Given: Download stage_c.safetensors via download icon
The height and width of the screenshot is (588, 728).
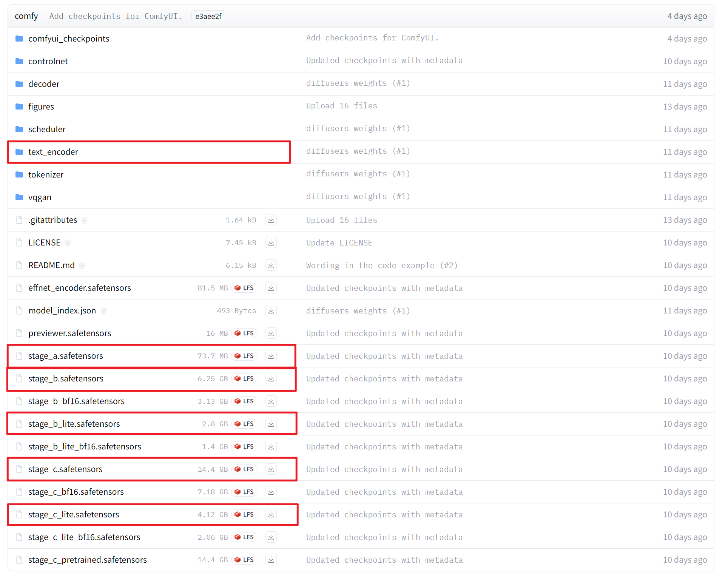Looking at the screenshot, I should [271, 469].
